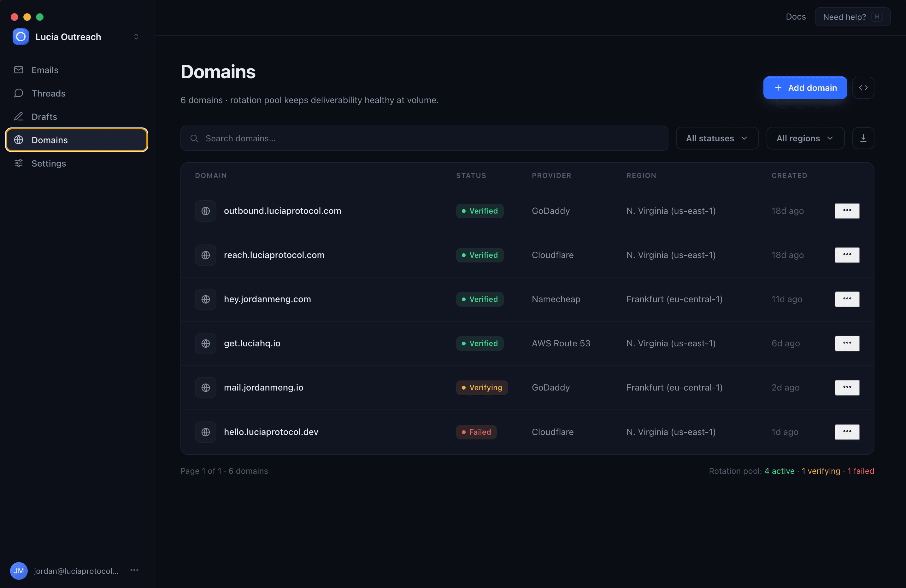Click globe icon beside get.luciahq.io
906x588 pixels.
(x=206, y=343)
